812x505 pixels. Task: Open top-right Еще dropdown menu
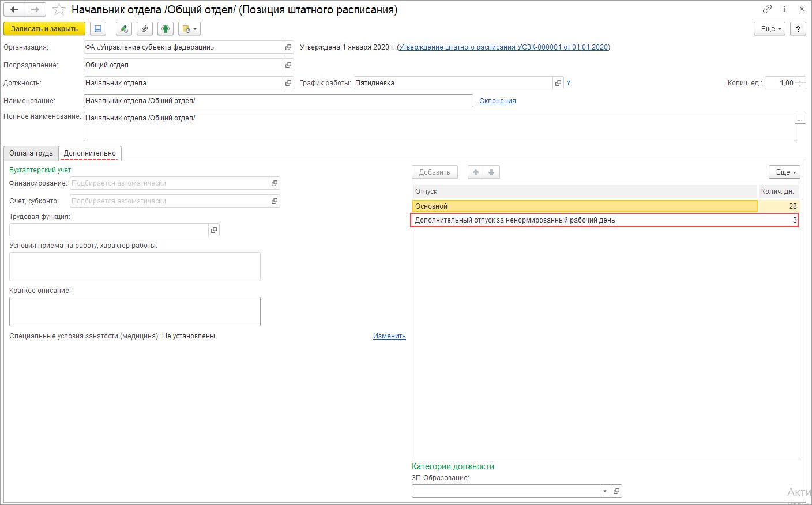[769, 29]
